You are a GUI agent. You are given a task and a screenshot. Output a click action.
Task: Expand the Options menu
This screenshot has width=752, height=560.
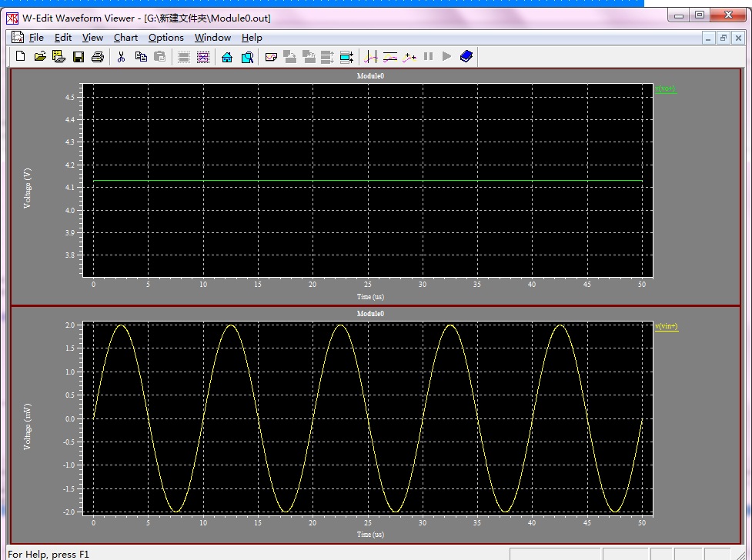165,37
